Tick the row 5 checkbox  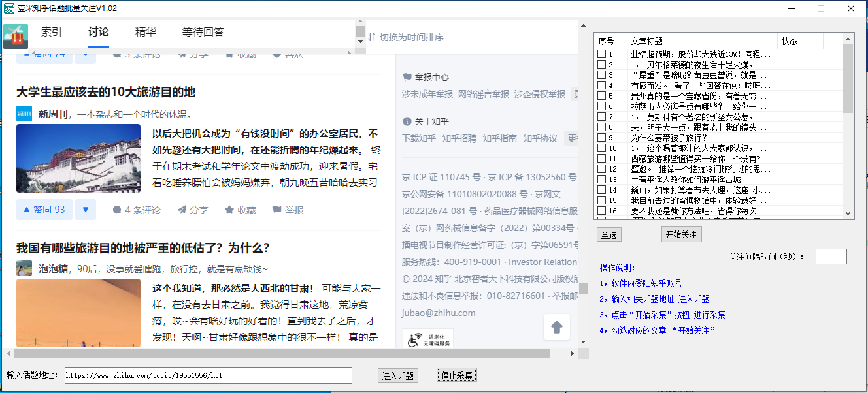[601, 96]
